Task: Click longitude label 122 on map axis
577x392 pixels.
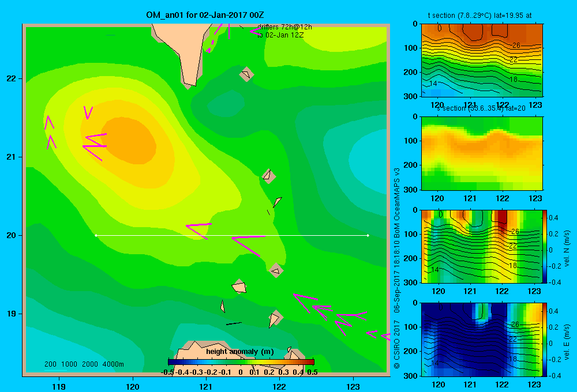Action: pos(279,387)
